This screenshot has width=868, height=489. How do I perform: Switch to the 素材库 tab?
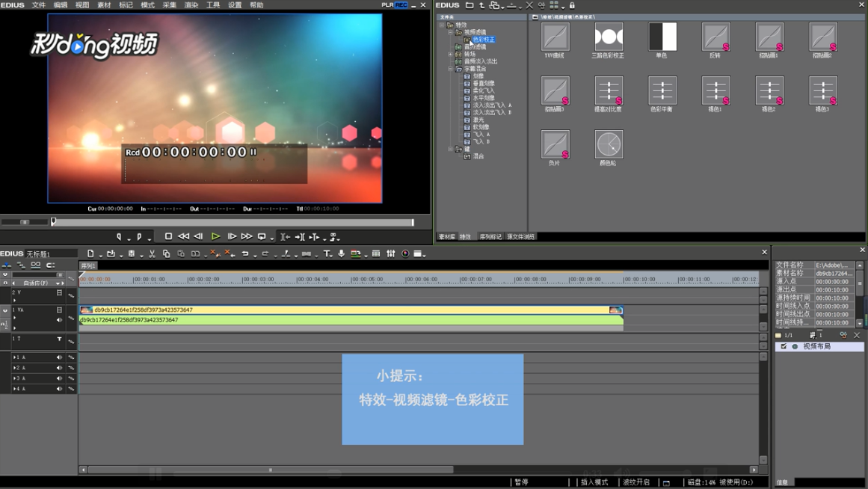coord(447,236)
